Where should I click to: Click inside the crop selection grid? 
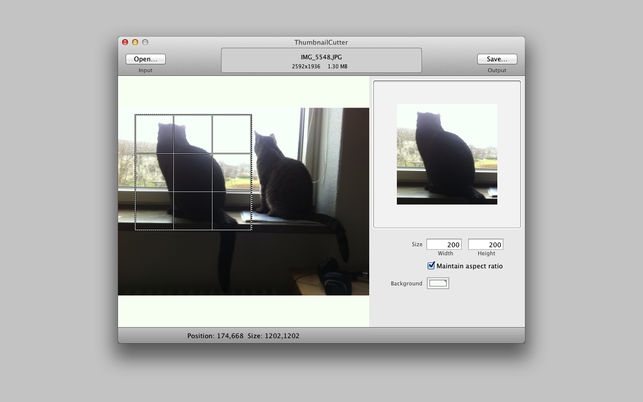193,172
